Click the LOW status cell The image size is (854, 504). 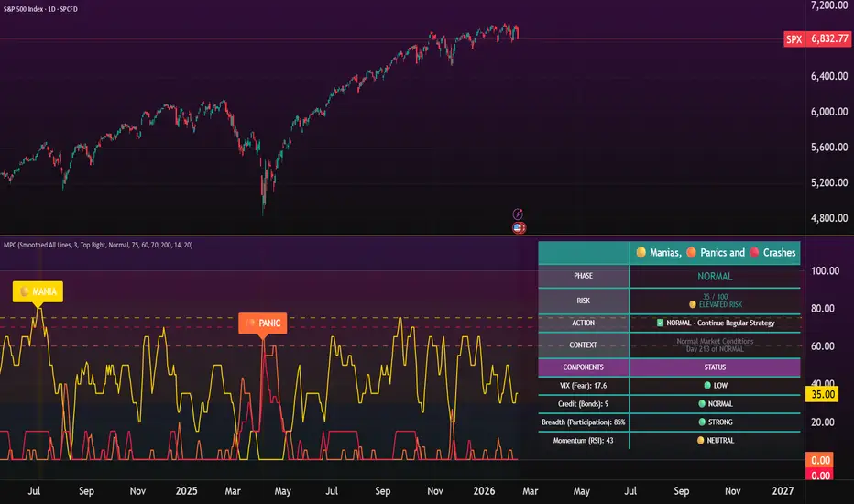point(715,385)
